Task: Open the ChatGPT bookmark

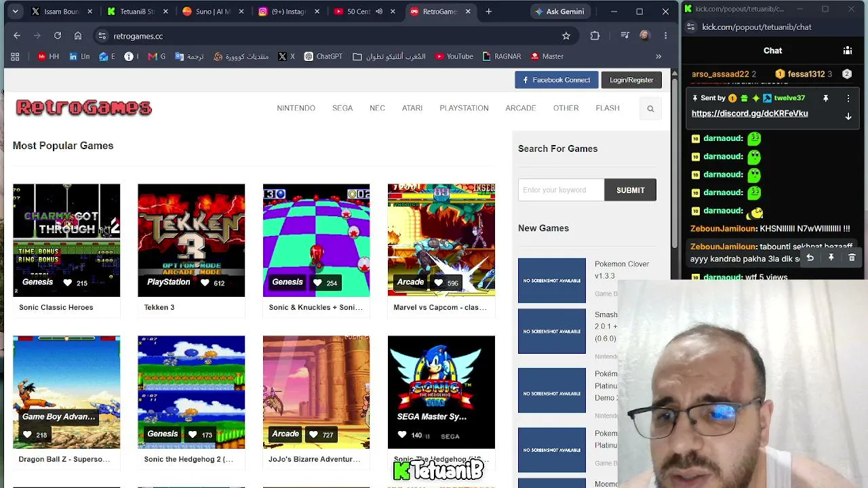Action: 323,56
